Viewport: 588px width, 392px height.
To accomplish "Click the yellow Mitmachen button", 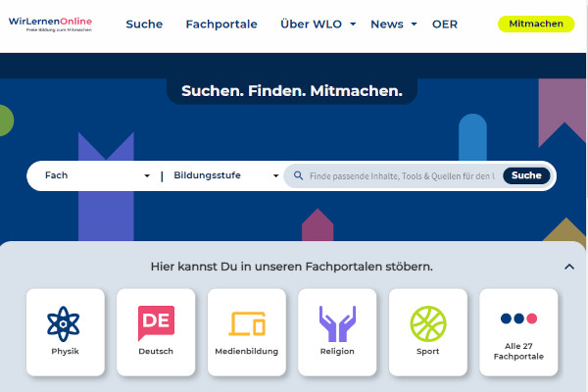I will [536, 24].
